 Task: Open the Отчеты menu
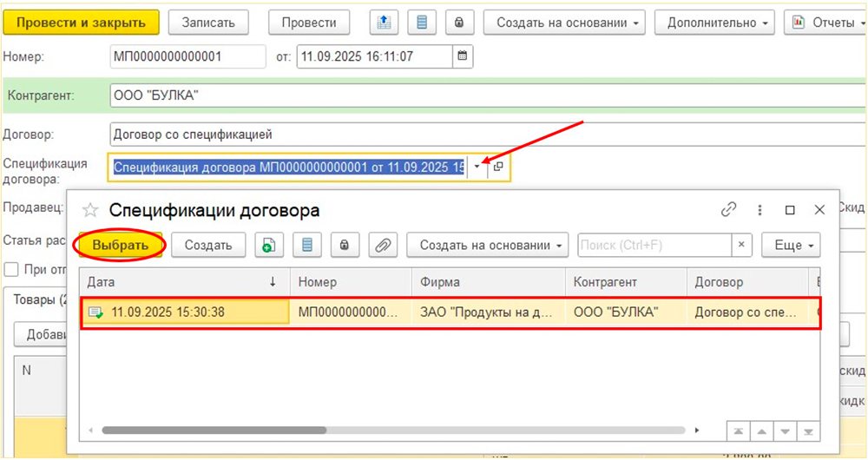825,23
